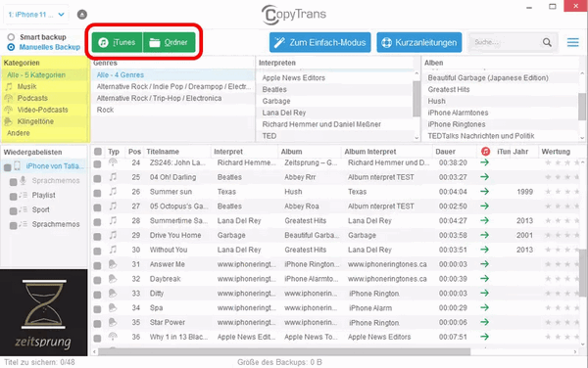588x368 pixels.
Task: Click ringtone bell icon of Answer Me row
Action: coord(113,264)
